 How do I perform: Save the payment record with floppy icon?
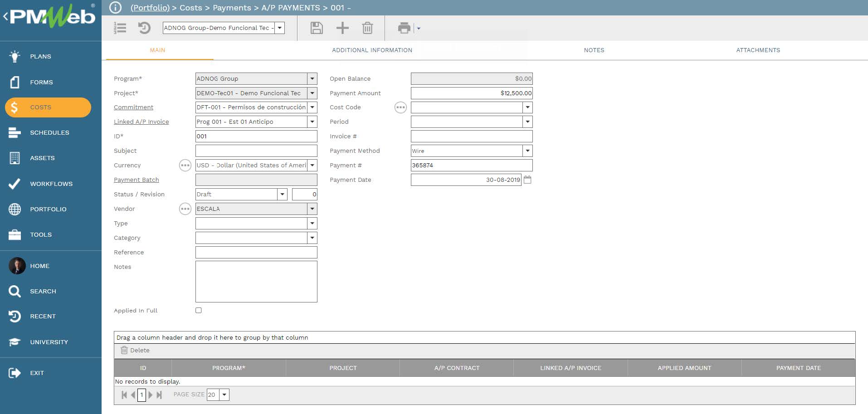[x=317, y=28]
